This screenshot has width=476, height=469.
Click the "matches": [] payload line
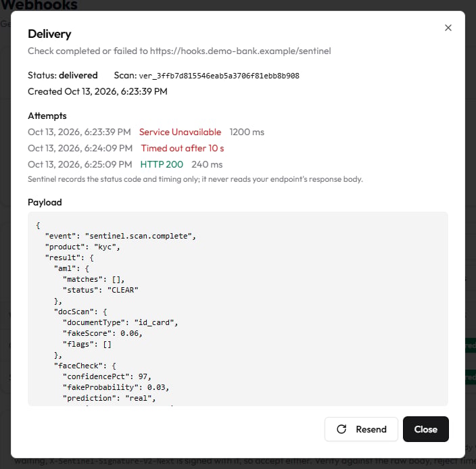(x=93, y=279)
